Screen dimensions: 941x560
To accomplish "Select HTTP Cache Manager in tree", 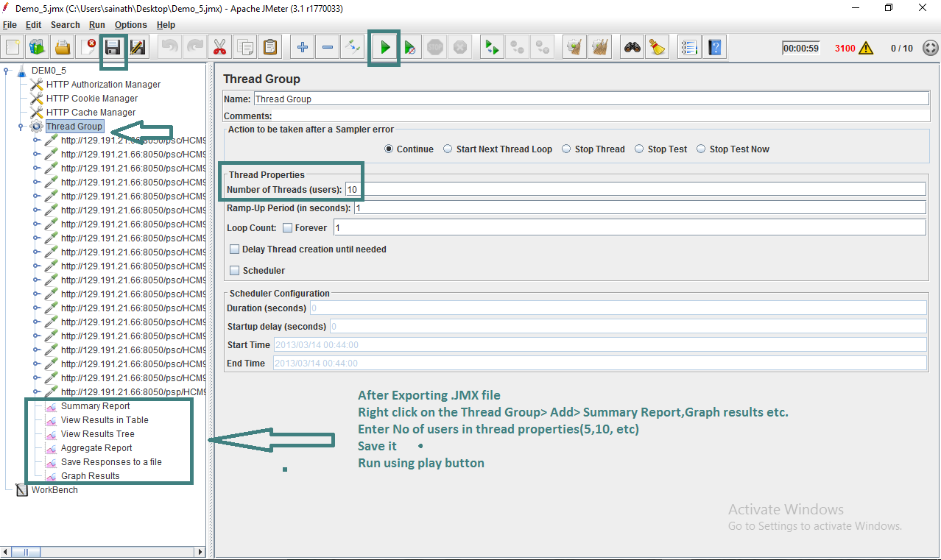I will [91, 113].
